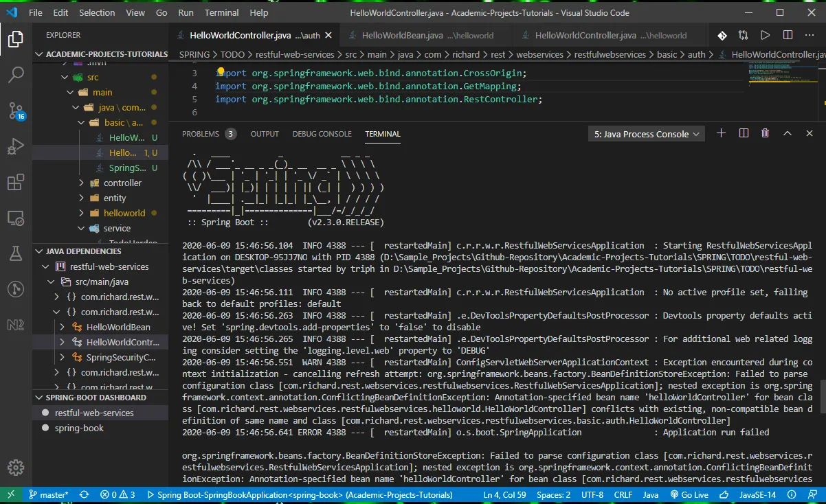Click the VS Code logo icon
The height and width of the screenshot is (504, 826).
[12, 12]
